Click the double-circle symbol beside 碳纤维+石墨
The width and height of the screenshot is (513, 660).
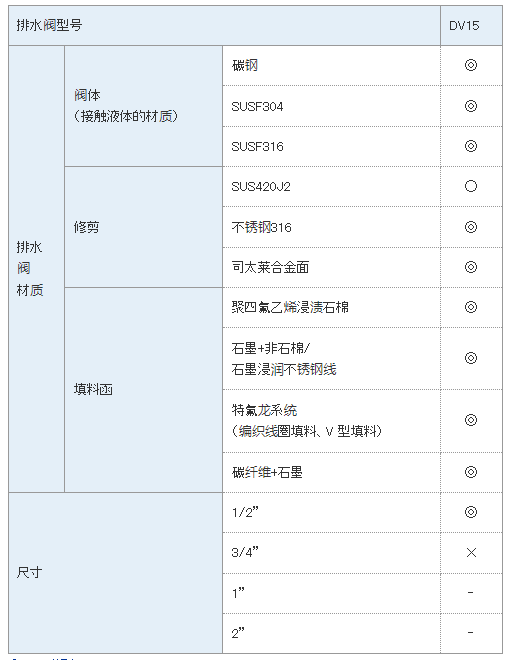471,472
